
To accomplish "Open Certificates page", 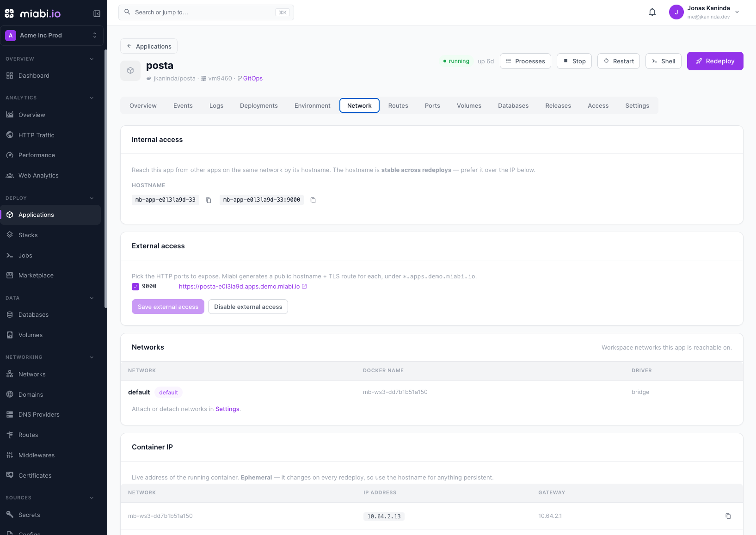I will (x=50, y=476).
